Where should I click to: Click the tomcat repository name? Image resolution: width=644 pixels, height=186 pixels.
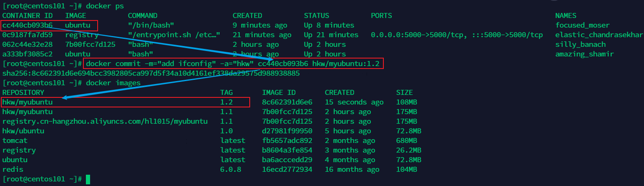pos(15,140)
